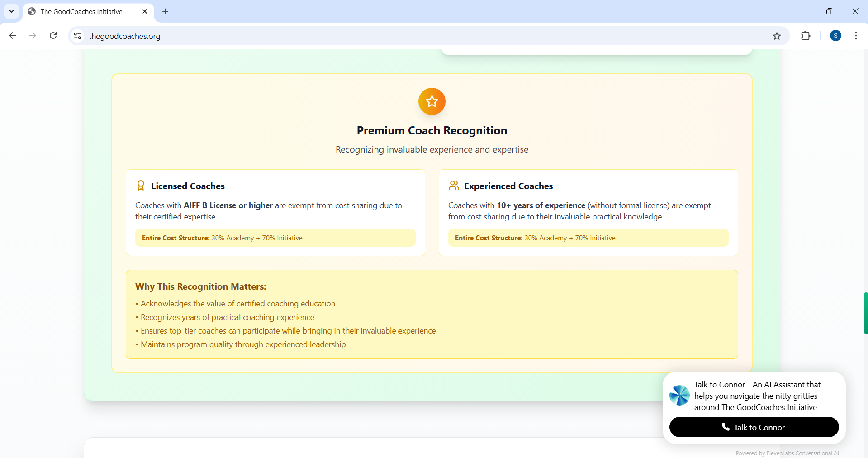Viewport: 868px width, 458px height.
Task: Click the 'AIFF B License or higher' text
Action: (228, 205)
